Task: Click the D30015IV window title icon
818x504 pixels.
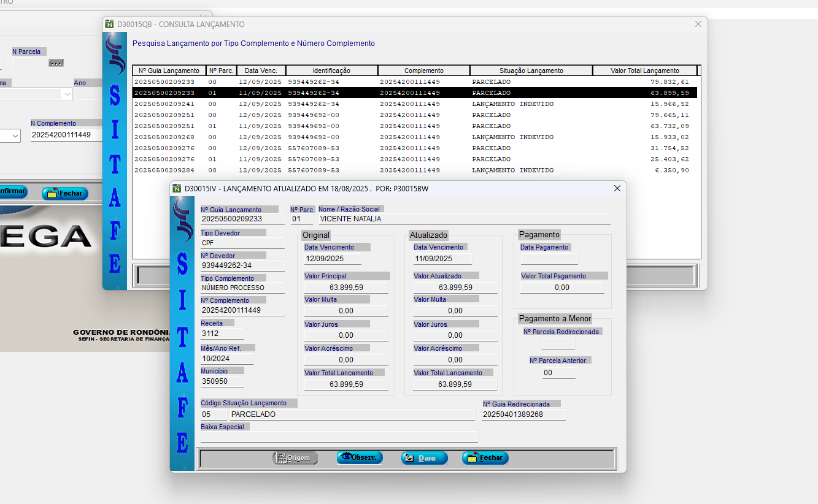Action: coord(177,189)
